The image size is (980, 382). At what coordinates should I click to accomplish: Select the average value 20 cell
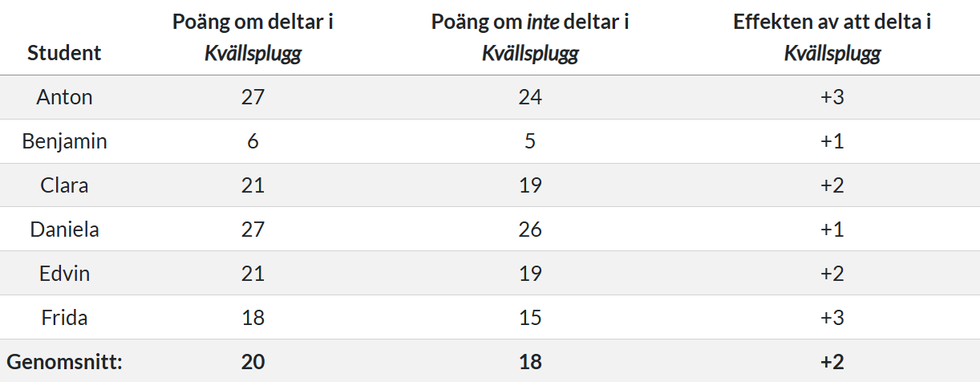click(253, 362)
